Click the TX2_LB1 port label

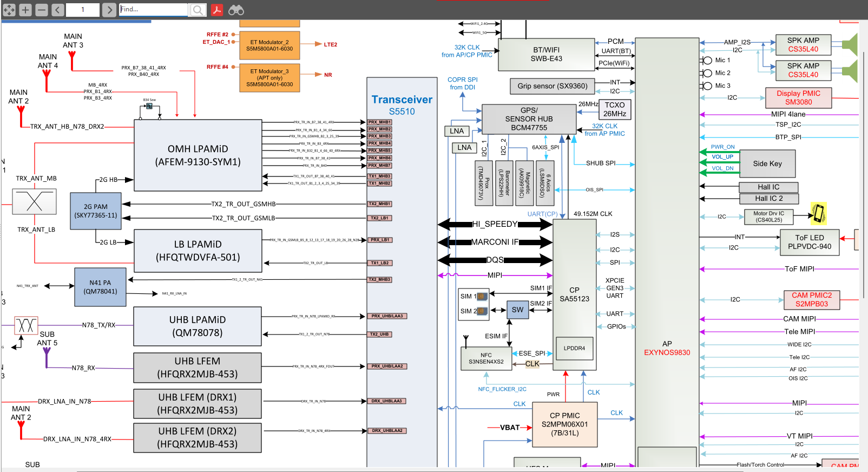pos(380,218)
